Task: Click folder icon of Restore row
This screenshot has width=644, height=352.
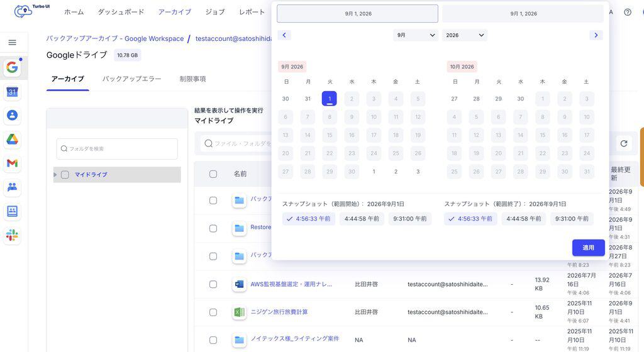Action: click(239, 228)
